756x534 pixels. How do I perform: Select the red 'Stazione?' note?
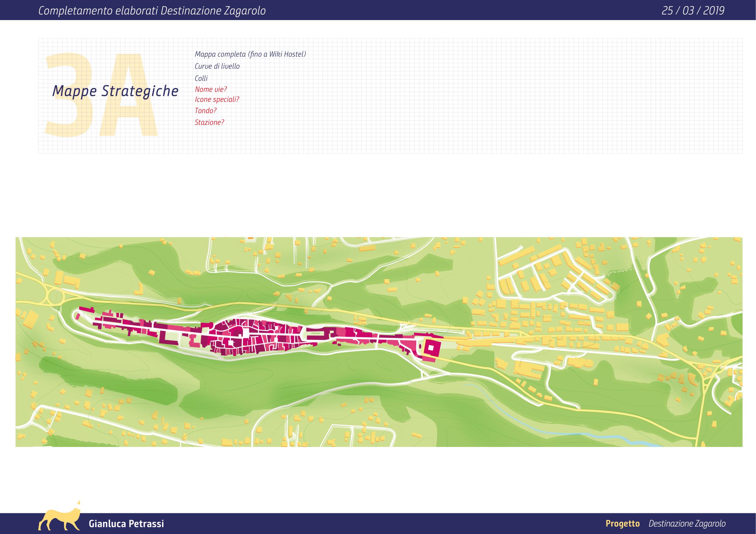(209, 122)
